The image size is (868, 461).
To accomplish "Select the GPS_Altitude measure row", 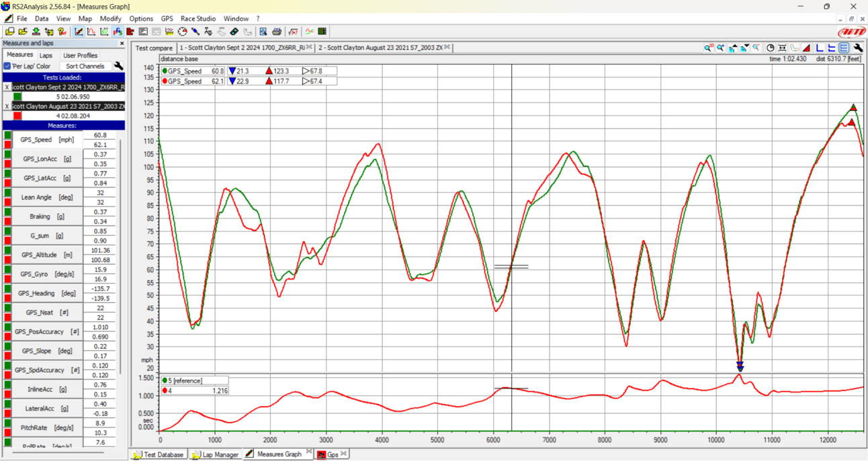I will [x=47, y=255].
